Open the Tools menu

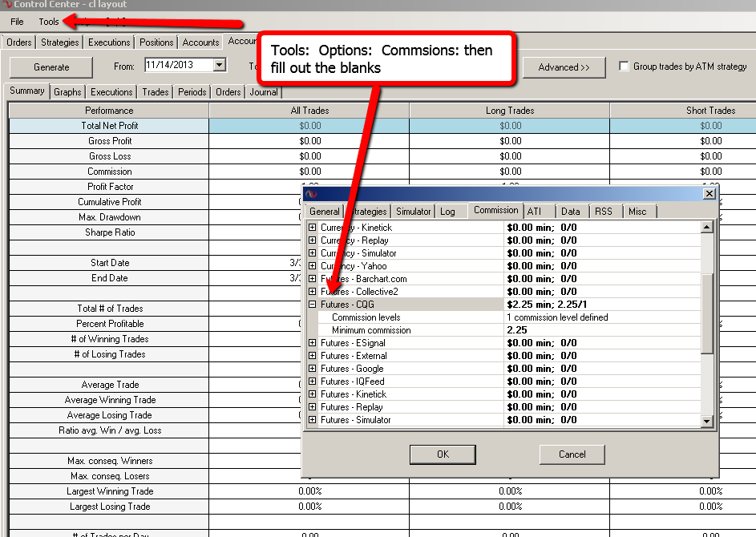click(49, 22)
